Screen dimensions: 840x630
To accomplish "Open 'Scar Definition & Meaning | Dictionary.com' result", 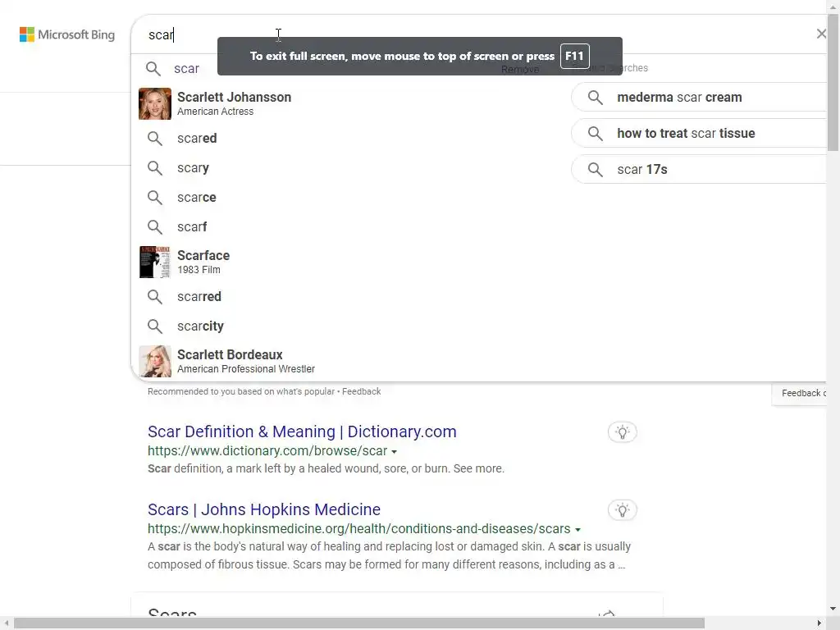I will 302,431.
